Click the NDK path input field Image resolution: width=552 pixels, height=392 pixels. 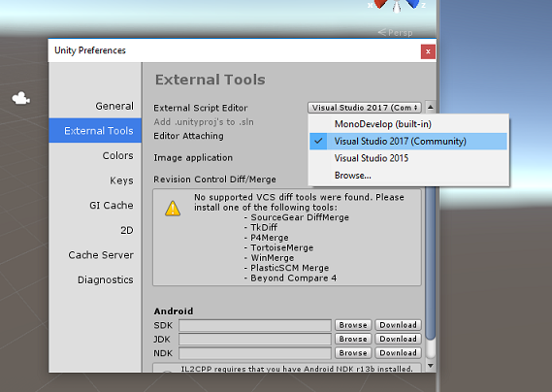coord(255,353)
